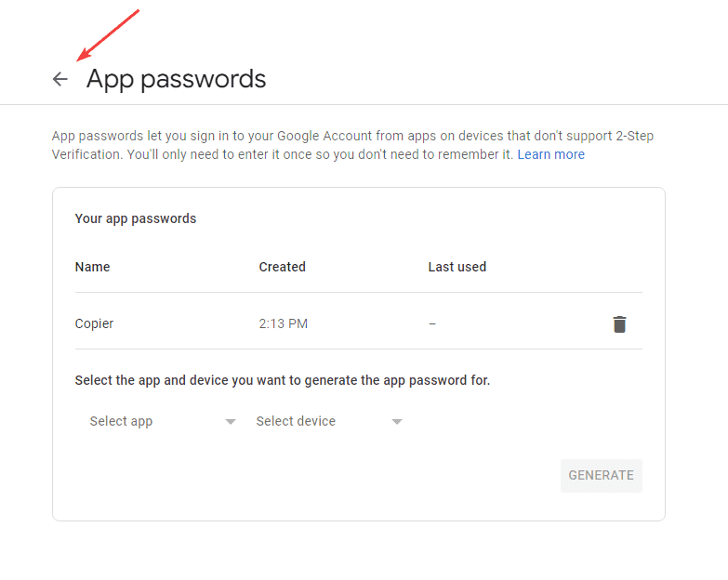Go back using the left arrow icon
Viewport: 728px width, 580px height.
(x=60, y=80)
